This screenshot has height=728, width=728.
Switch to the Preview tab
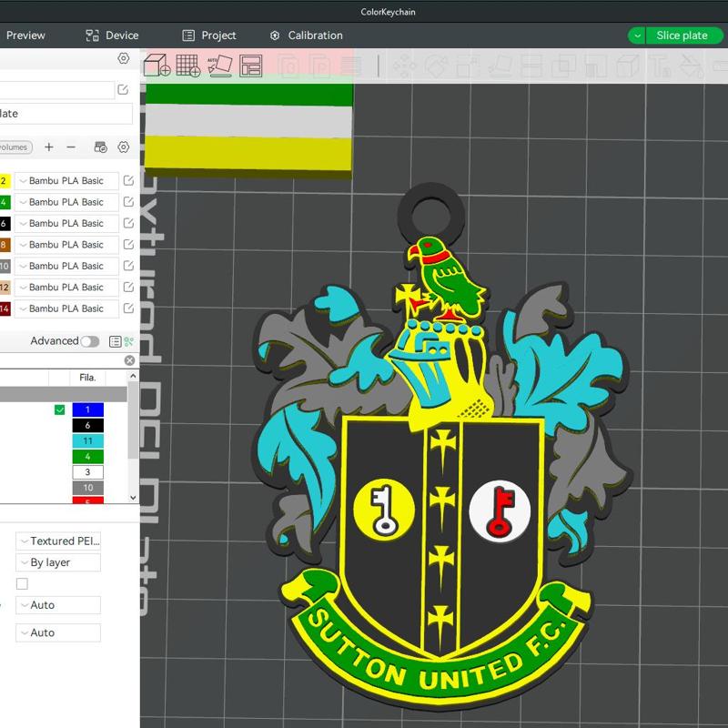[25, 35]
